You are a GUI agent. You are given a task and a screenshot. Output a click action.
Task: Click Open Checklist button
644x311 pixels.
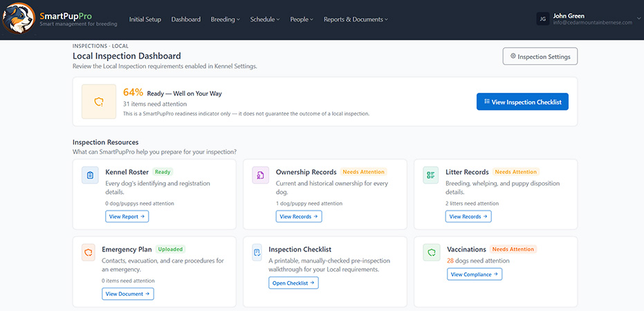293,283
